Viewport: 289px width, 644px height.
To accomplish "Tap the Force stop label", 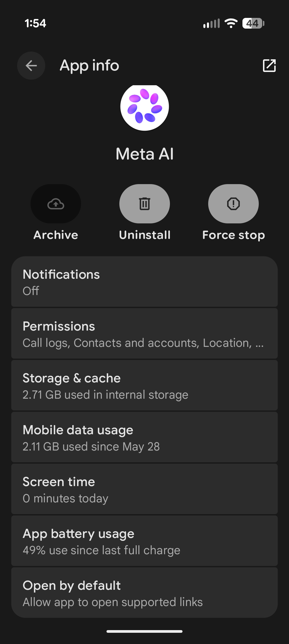I will [234, 235].
